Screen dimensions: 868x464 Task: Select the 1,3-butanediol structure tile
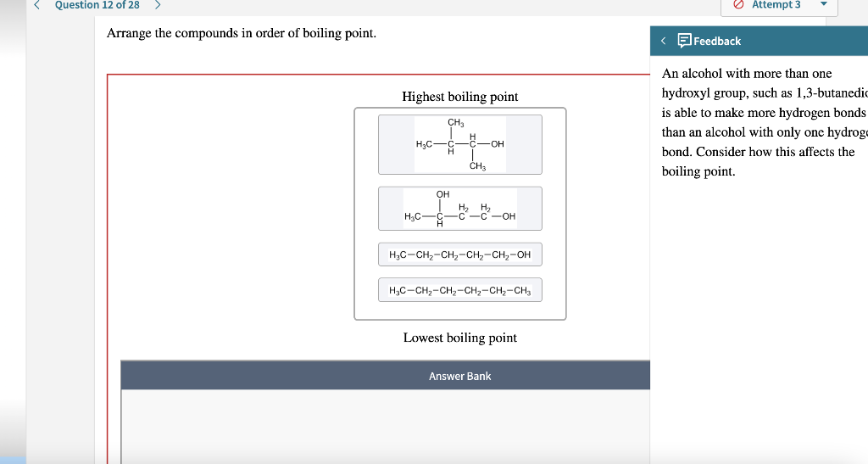pos(460,208)
